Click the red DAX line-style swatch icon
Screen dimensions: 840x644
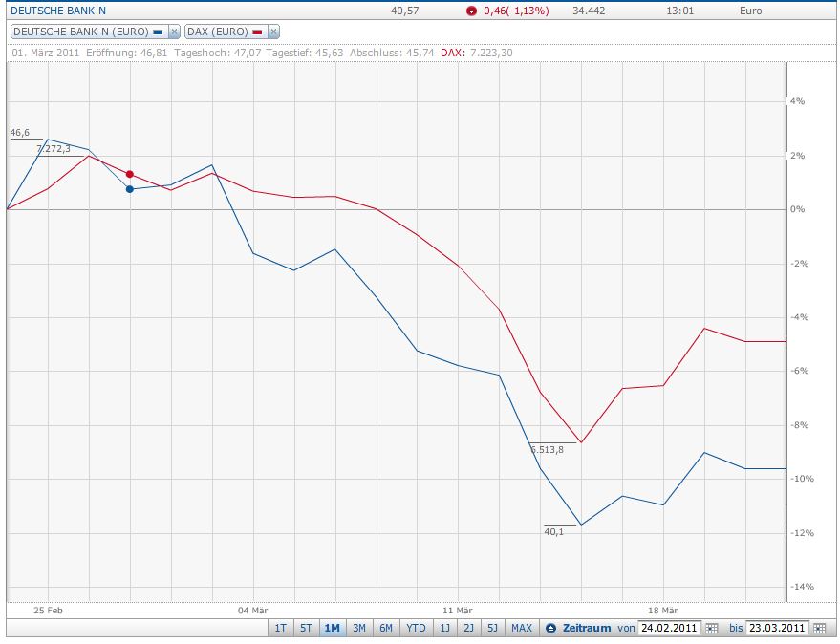[x=257, y=31]
